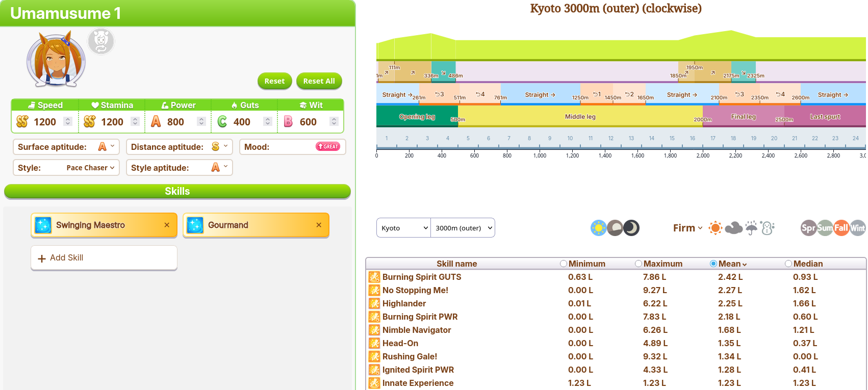This screenshot has width=868, height=390.
Task: Click the Highlander skill icon
Action: point(374,303)
